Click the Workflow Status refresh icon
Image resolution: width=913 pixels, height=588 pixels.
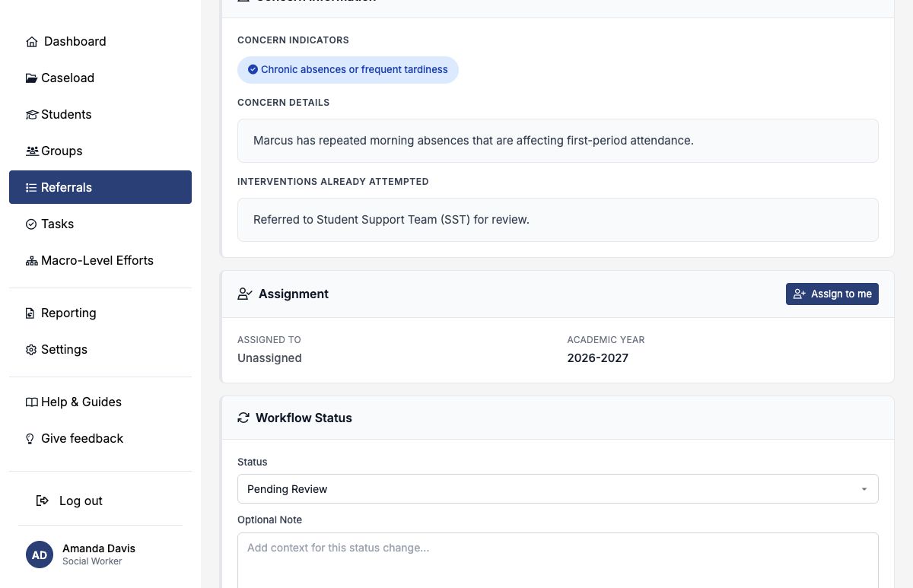click(243, 418)
